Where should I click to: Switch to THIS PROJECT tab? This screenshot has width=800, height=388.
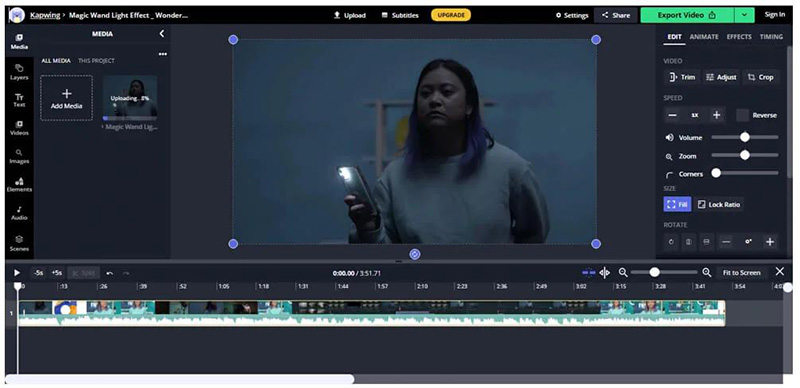[96, 61]
